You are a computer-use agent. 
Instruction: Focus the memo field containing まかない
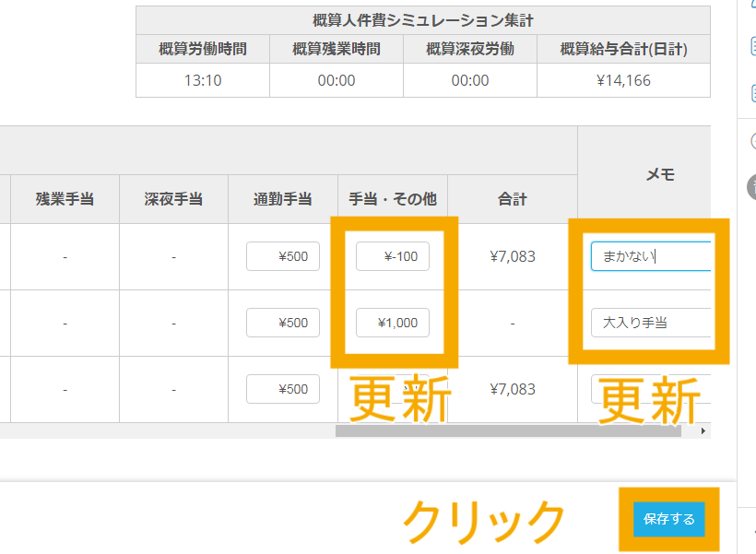pos(651,257)
